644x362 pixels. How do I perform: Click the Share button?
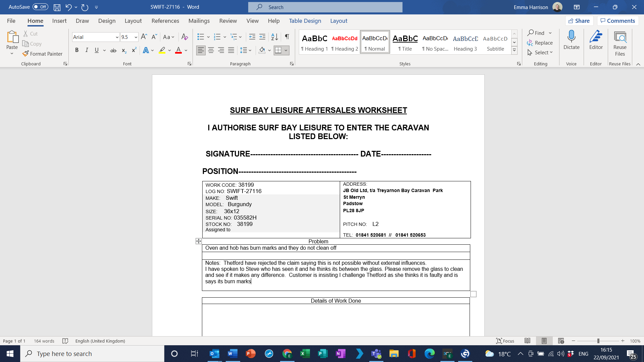pos(579,21)
